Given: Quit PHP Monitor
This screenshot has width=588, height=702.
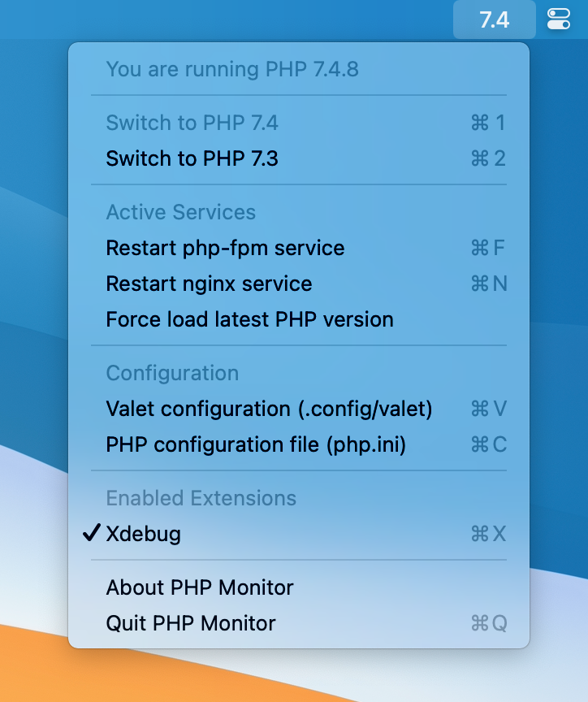Looking at the screenshot, I should click(x=299, y=623).
